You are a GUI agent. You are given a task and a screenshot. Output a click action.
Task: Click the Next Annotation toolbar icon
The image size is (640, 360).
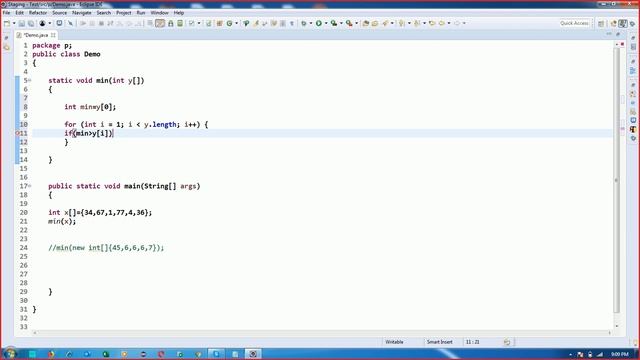402,24
